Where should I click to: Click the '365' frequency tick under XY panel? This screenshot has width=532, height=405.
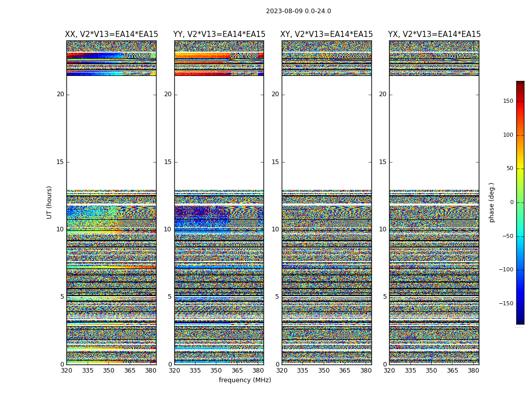pos(345,371)
